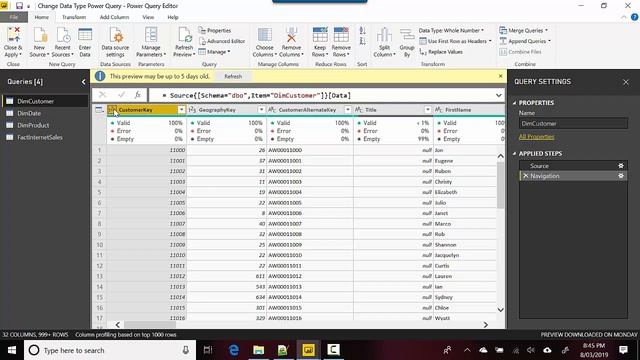Open the Advanced Editor

coord(222,41)
